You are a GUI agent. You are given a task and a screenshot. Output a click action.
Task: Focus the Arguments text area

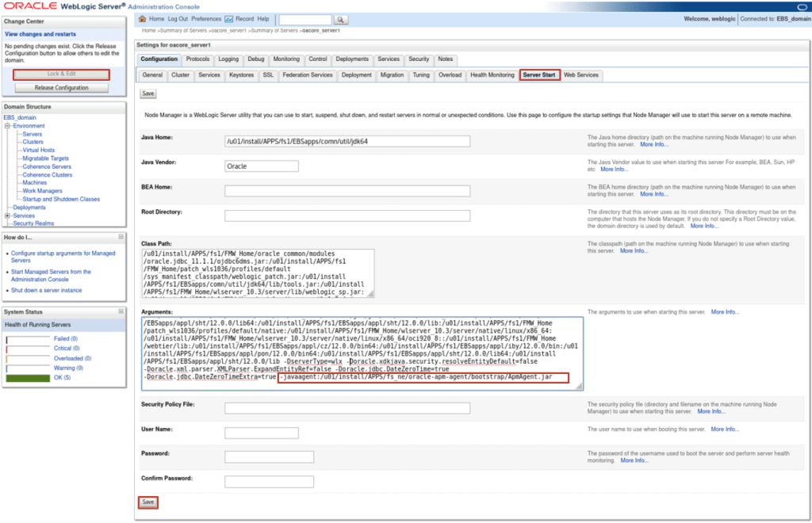click(x=363, y=353)
